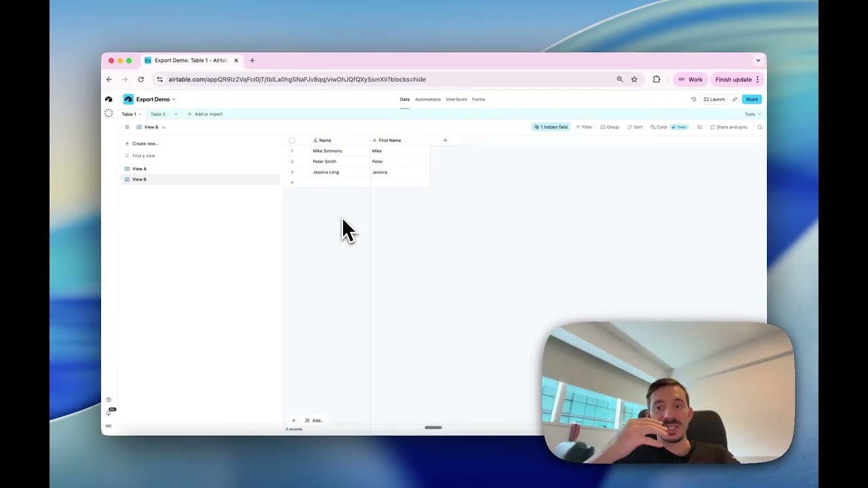Click the copy link chain icon
Viewport: 868px width, 488px height.
coord(734,99)
